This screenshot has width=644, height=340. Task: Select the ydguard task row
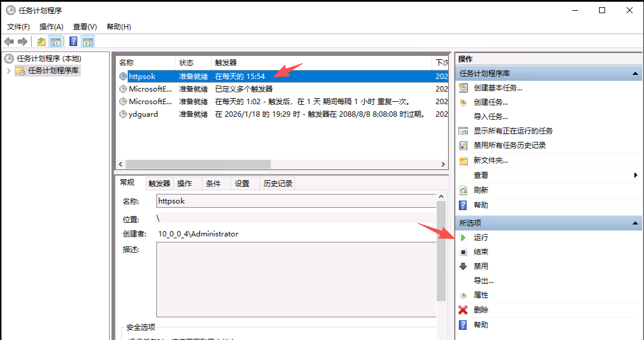[x=143, y=114]
